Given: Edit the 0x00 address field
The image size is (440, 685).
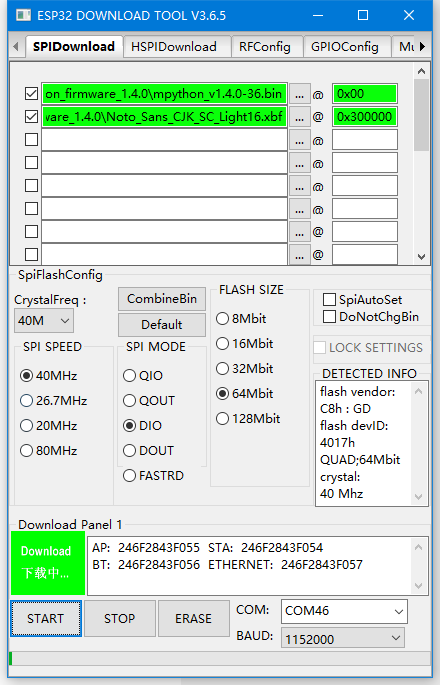Looking at the screenshot, I should tap(365, 94).
